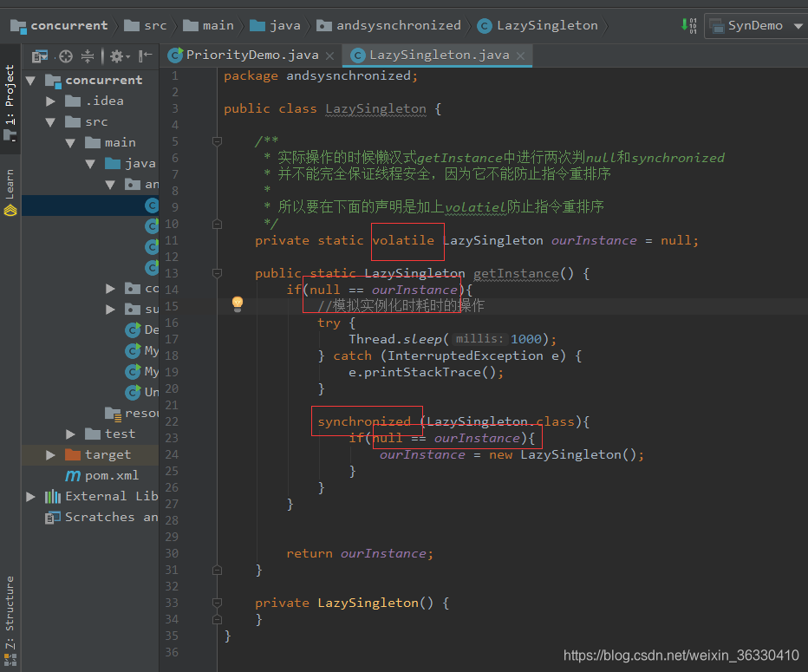
Task: Click the 'volatile' keyword in line 11
Action: coord(403,240)
